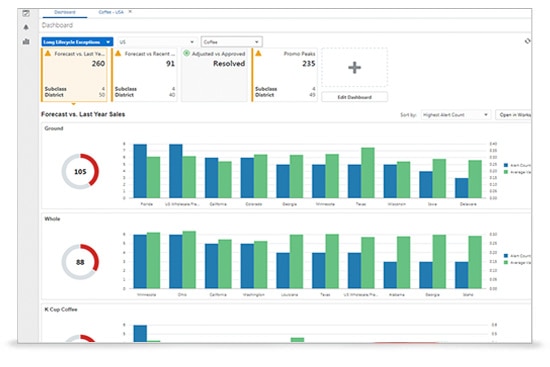The image size is (550, 367).
Task: Click the Ground donut gauge showing 105
Action: click(x=80, y=172)
